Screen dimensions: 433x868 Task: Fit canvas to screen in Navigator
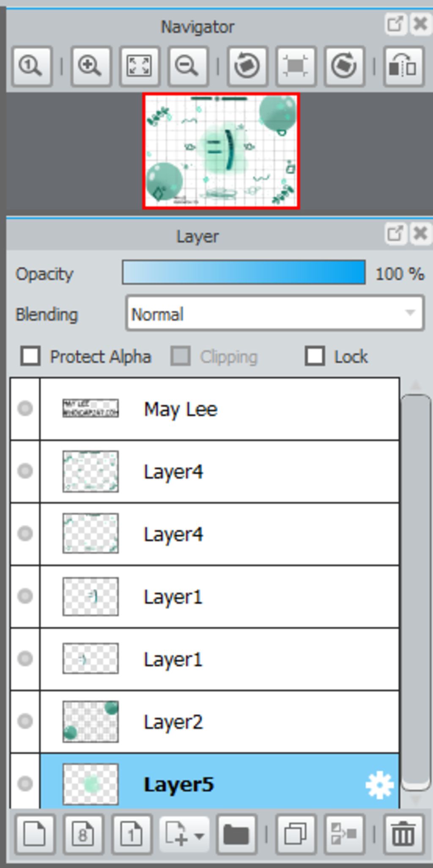[139, 66]
